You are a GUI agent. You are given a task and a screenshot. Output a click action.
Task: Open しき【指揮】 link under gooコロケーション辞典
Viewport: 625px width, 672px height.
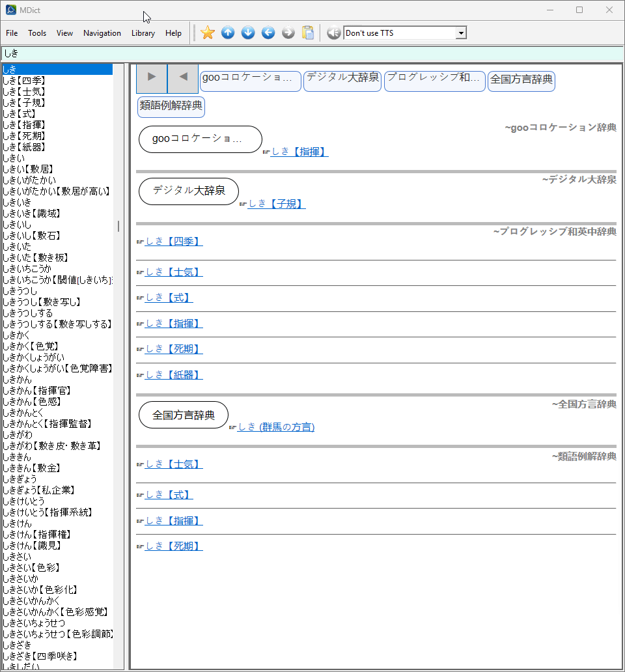click(299, 152)
